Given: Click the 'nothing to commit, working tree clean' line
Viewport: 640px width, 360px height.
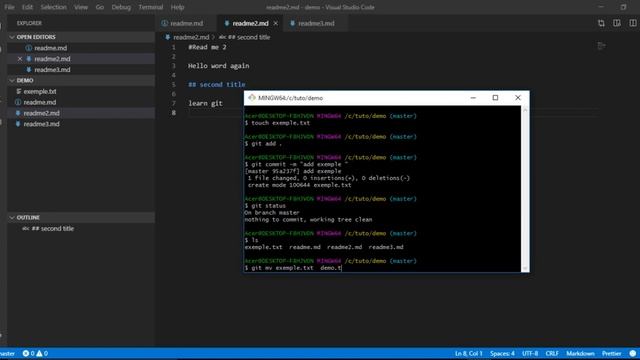Looking at the screenshot, I should click(x=308, y=220).
